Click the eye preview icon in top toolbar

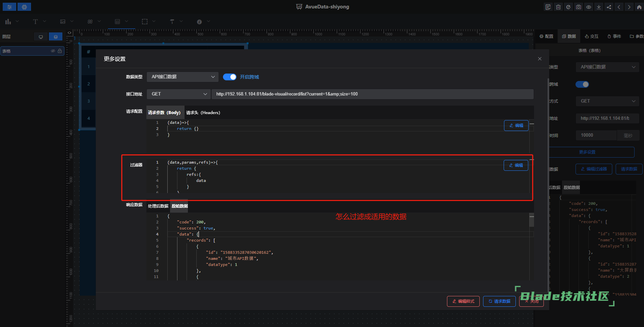coord(589,7)
